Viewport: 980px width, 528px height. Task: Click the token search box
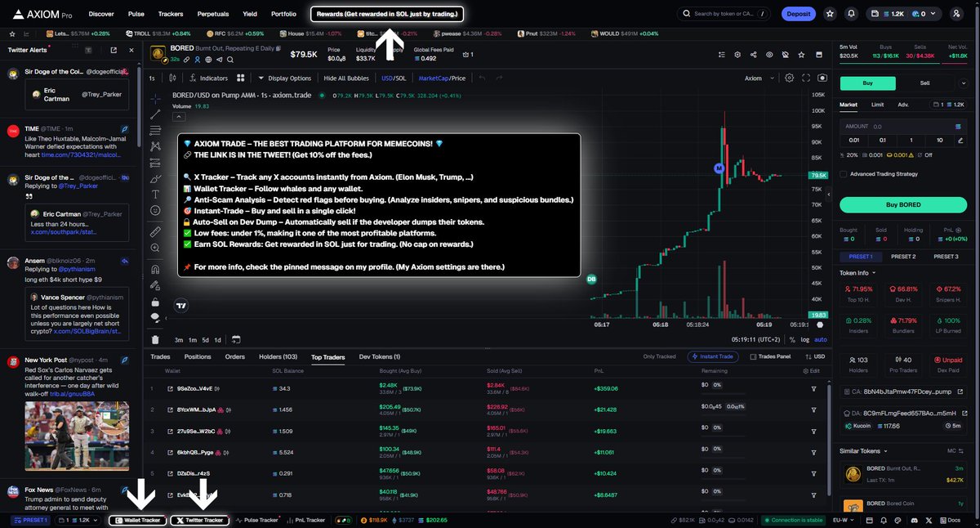723,14
